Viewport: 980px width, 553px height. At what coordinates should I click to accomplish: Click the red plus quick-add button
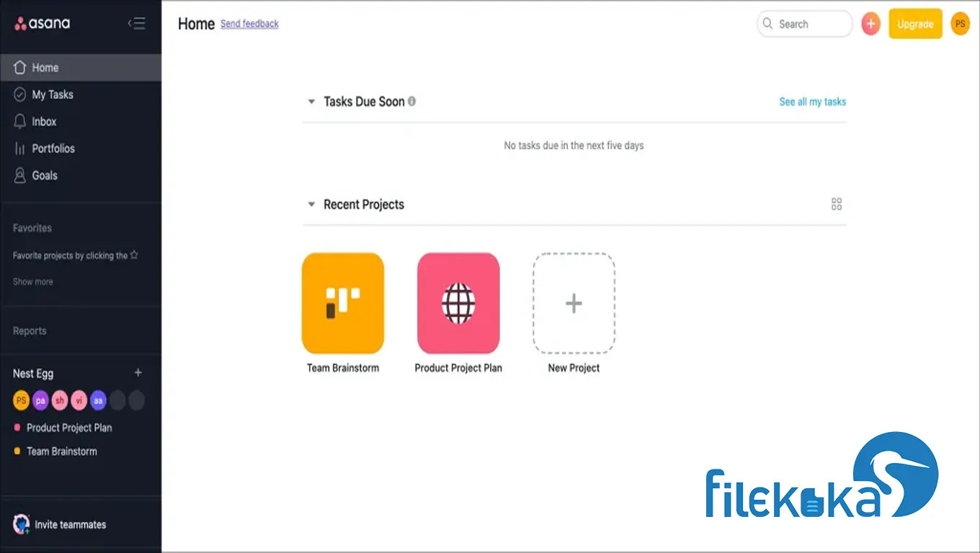pos(871,24)
